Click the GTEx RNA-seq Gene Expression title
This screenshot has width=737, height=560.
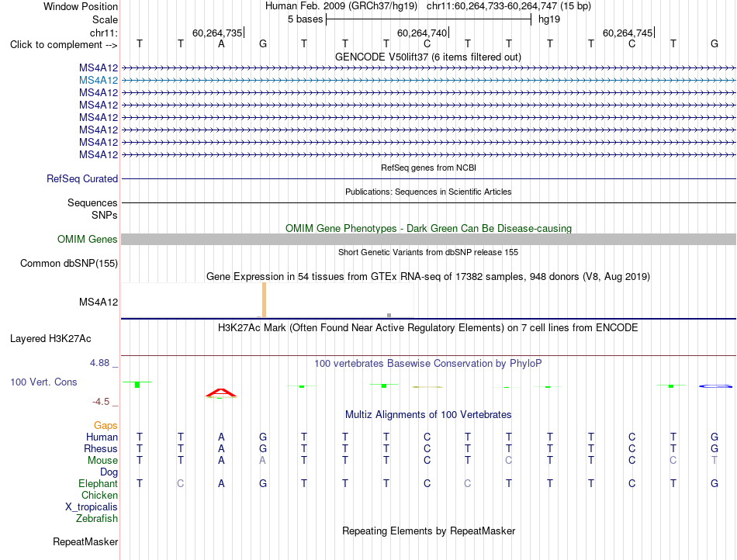(x=428, y=276)
